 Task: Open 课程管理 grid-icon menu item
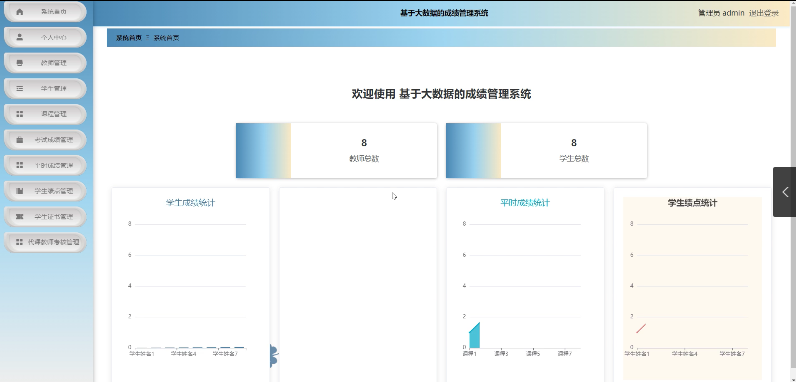pyautogui.click(x=45, y=114)
